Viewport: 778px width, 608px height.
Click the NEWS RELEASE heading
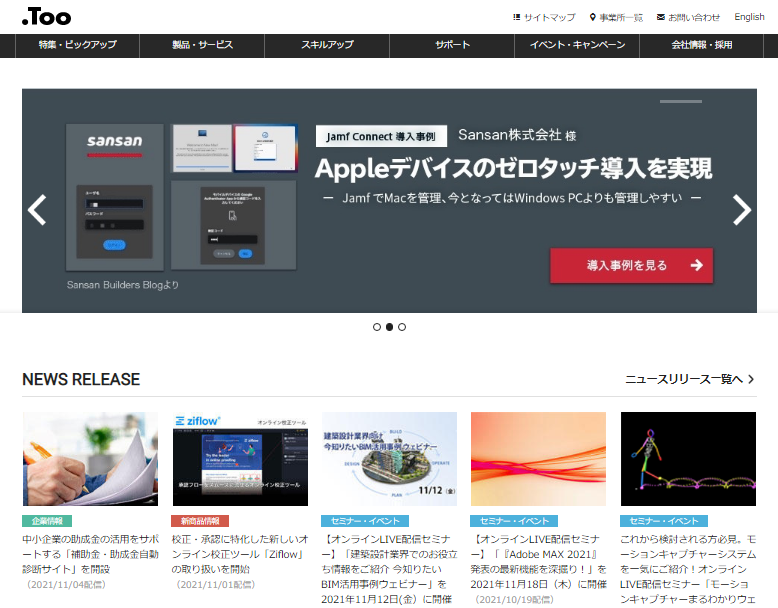[x=81, y=379]
